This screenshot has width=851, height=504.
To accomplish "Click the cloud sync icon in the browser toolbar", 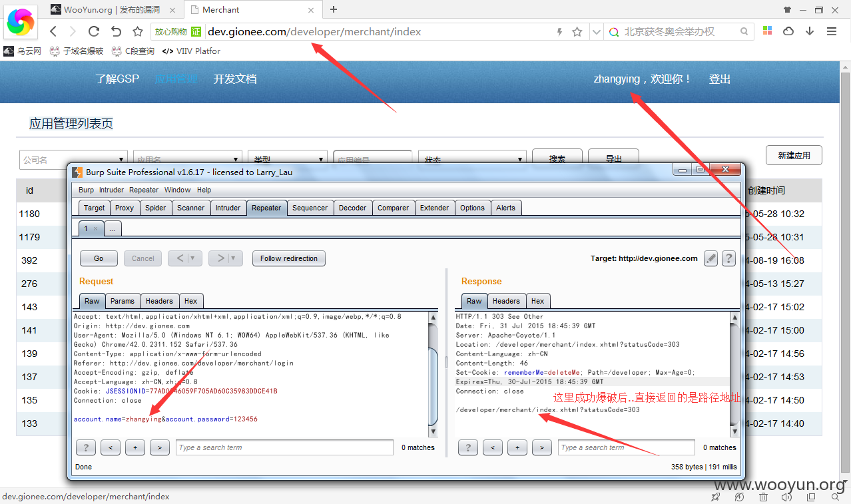I will [788, 31].
